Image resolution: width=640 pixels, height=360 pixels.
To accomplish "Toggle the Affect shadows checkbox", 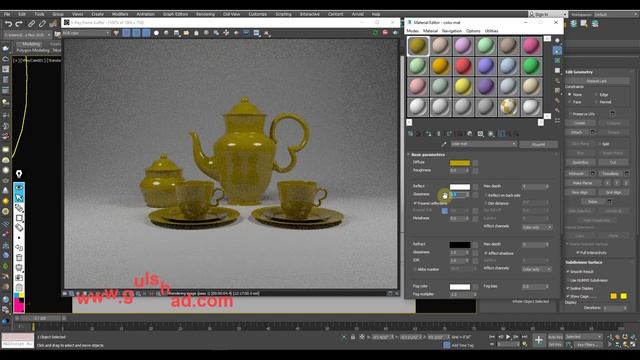I will (x=486, y=253).
